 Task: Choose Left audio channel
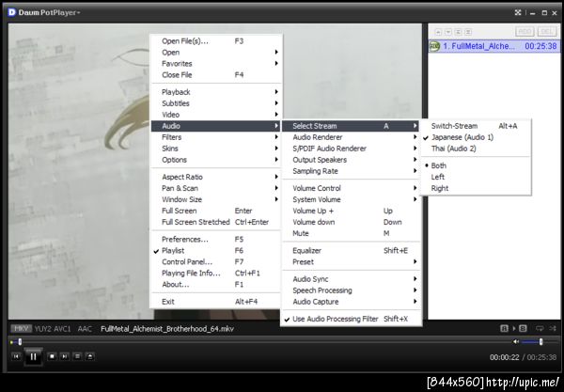pos(476,177)
